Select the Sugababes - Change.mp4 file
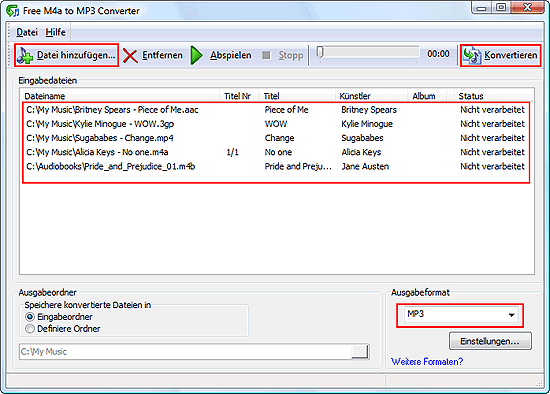The image size is (550, 394). pos(100,138)
